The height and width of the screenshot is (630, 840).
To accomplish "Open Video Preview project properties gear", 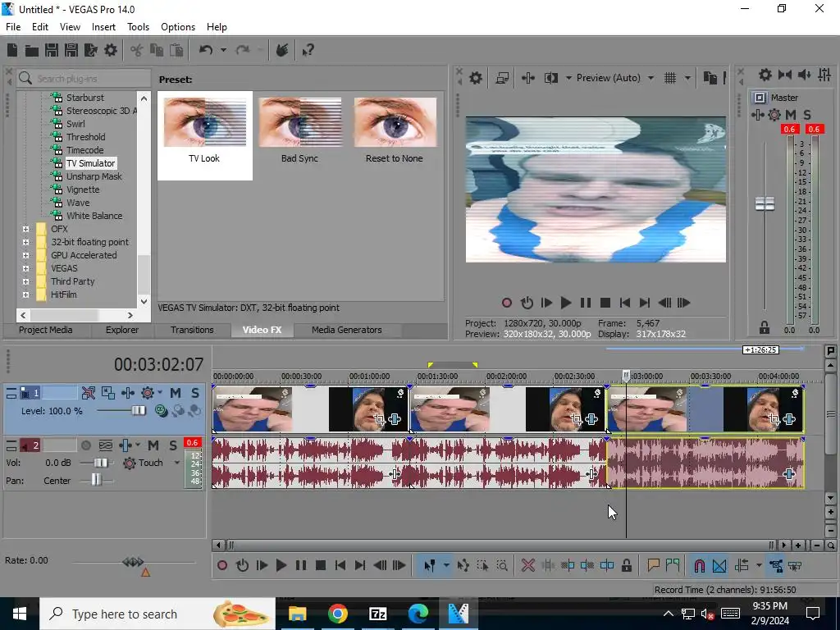I will tap(475, 78).
